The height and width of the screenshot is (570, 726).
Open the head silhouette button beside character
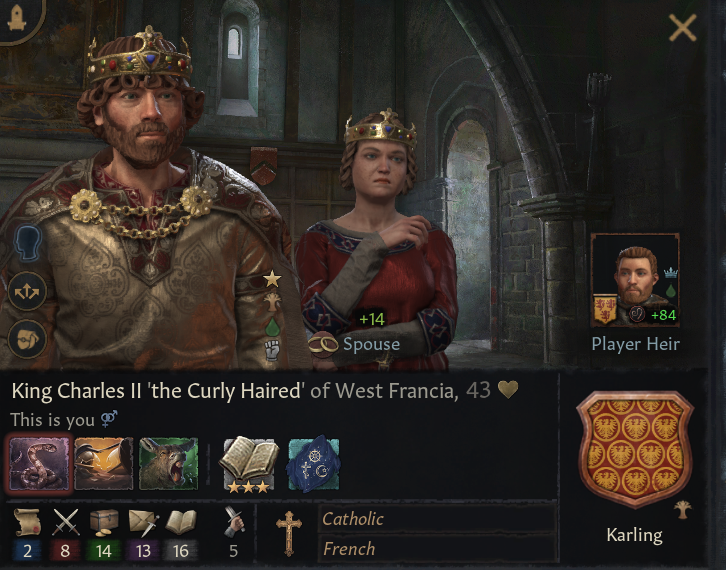point(27,243)
